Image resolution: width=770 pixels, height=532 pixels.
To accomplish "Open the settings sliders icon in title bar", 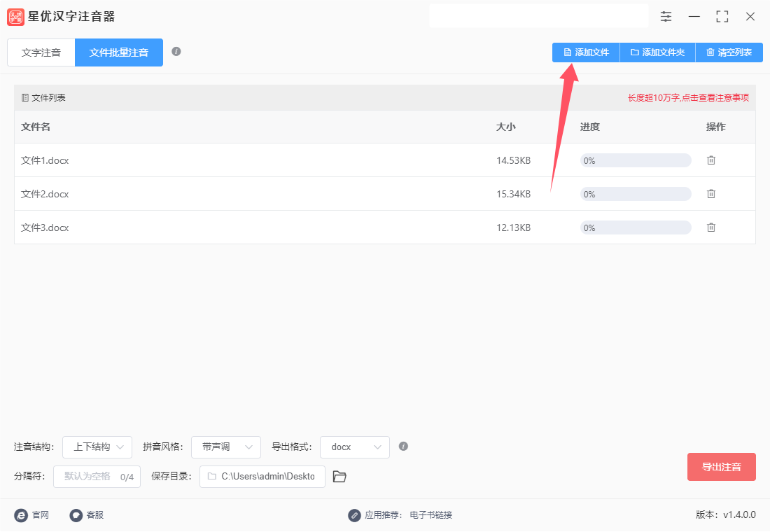I will click(666, 17).
